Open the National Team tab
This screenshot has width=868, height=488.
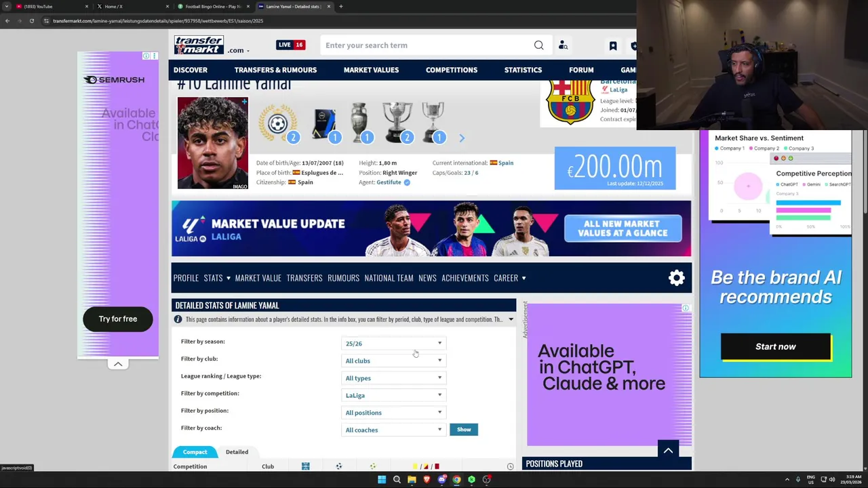coord(389,278)
